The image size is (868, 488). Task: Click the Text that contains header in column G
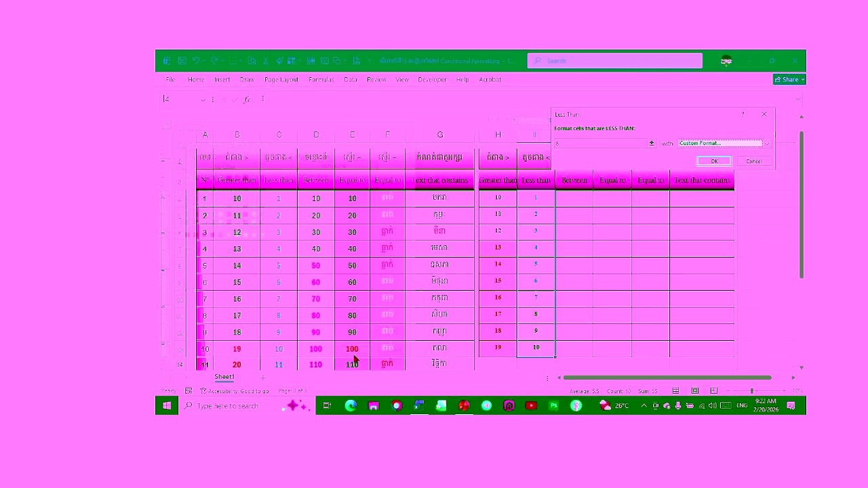439,180
